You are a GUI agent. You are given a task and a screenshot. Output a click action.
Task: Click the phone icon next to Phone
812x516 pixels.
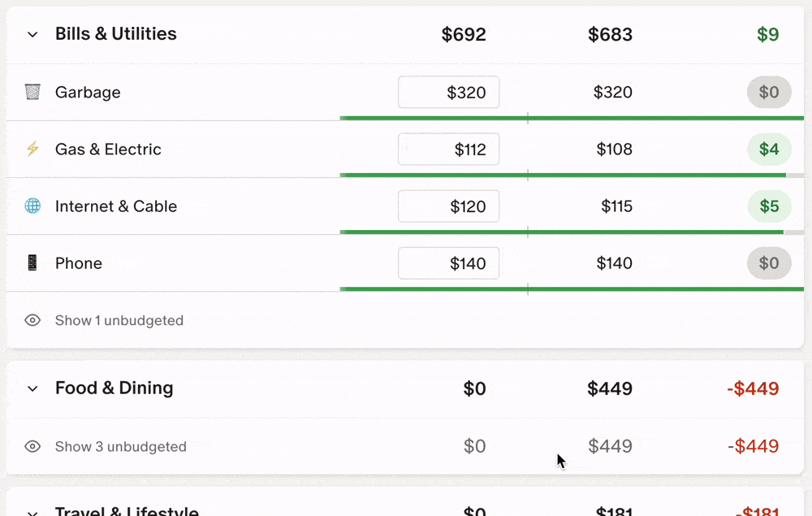[32, 262]
